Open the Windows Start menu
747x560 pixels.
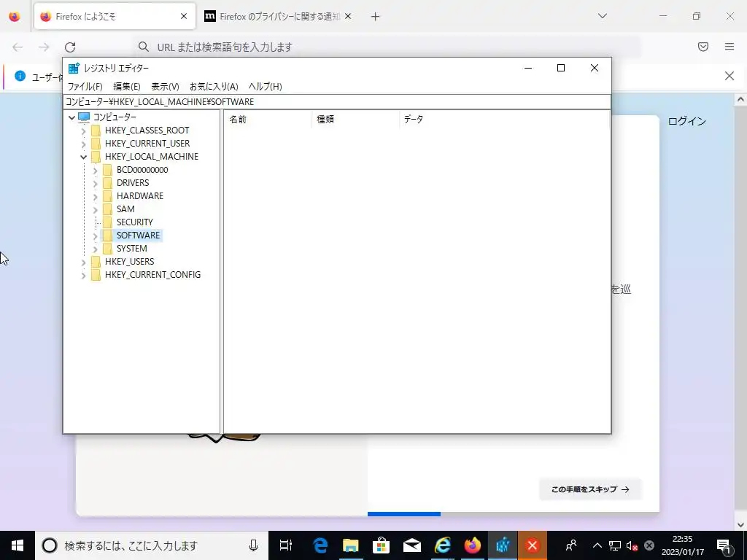[x=18, y=545]
